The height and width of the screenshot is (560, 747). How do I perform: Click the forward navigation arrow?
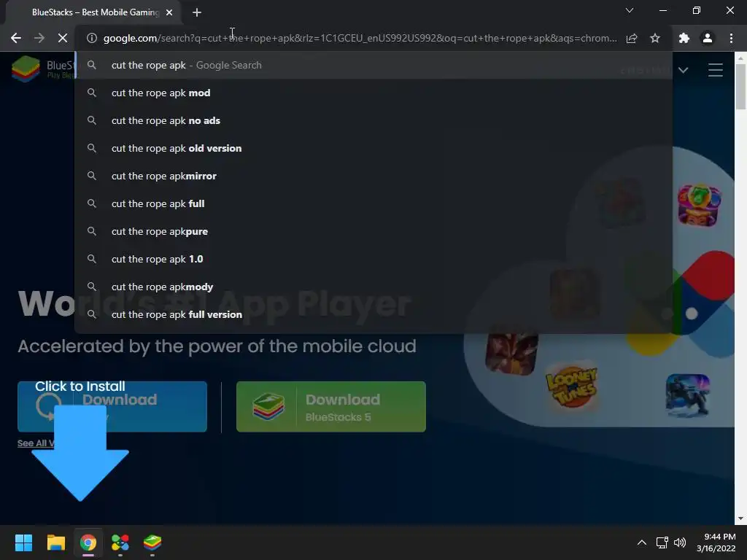pyautogui.click(x=39, y=38)
